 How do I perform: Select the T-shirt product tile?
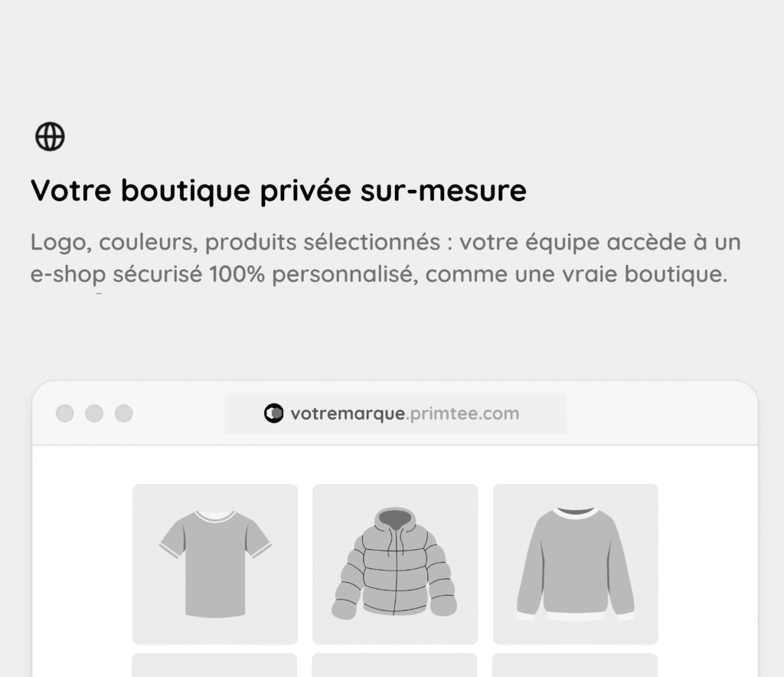[215, 564]
